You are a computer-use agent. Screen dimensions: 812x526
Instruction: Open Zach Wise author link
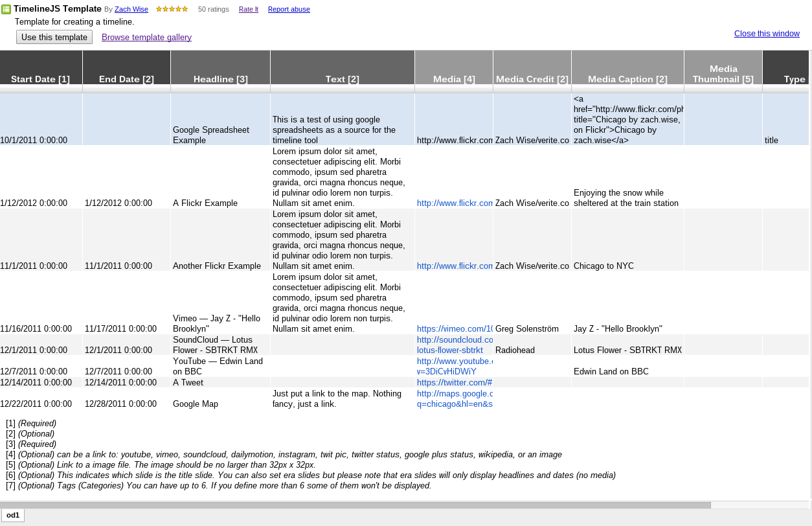tap(131, 9)
